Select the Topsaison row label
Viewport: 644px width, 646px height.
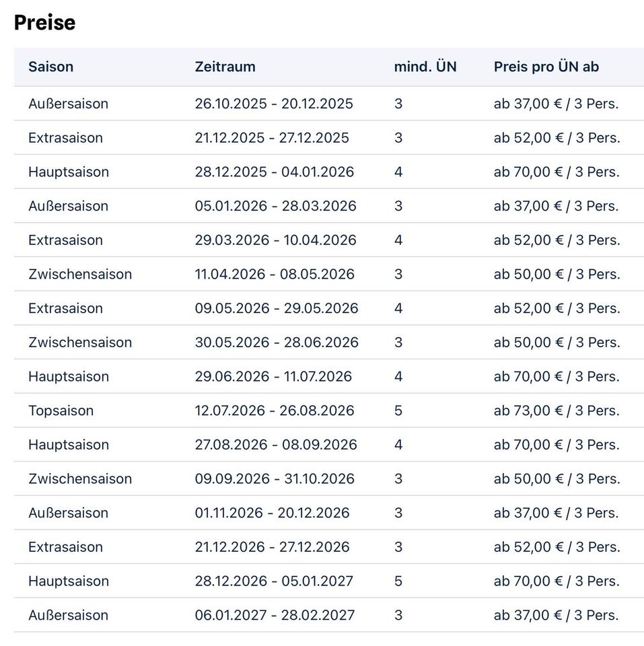coord(61,410)
